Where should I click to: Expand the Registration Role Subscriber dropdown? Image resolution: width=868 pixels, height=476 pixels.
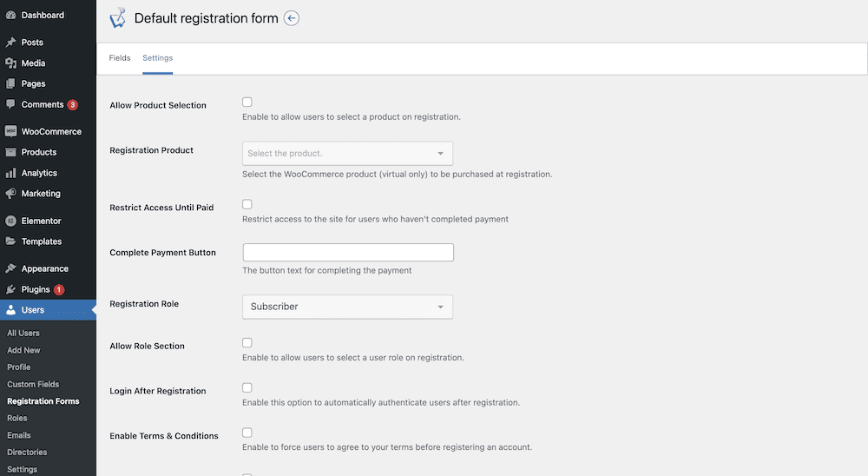(348, 307)
